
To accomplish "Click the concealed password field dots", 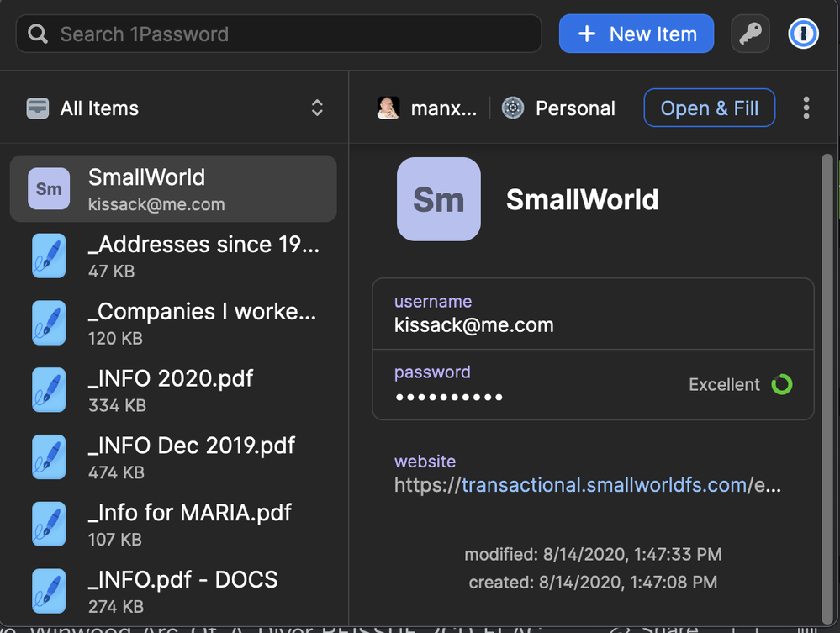I will coord(449,397).
